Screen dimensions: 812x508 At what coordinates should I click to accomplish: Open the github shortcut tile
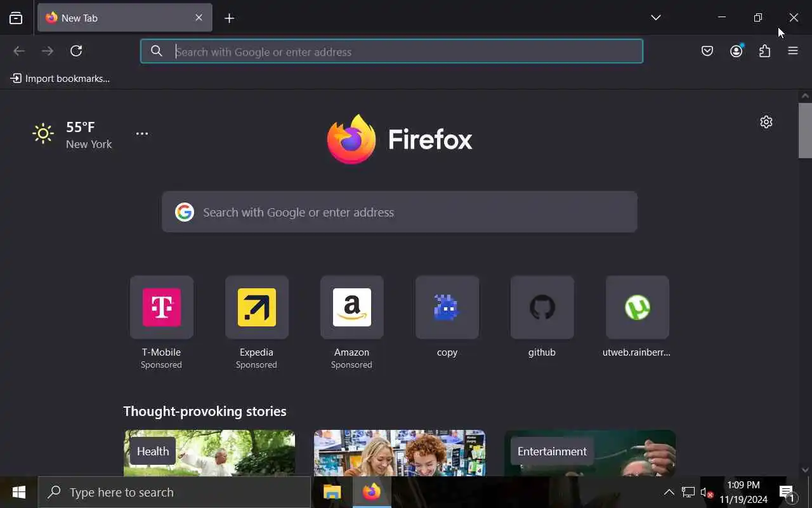tap(542, 317)
